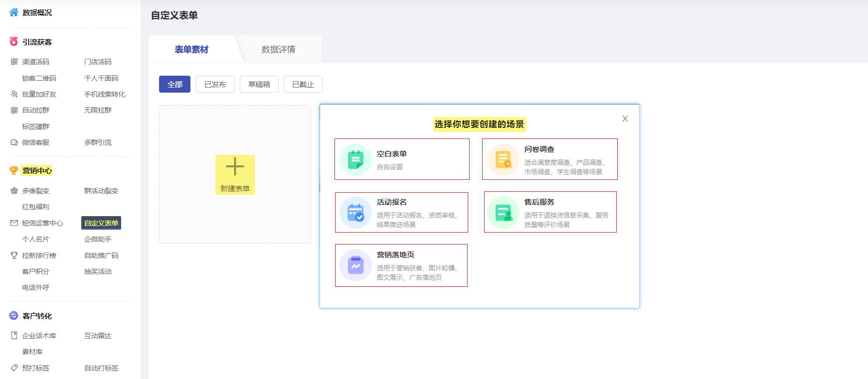Open 标签建群 menu item
The image size is (868, 379).
point(35,126)
